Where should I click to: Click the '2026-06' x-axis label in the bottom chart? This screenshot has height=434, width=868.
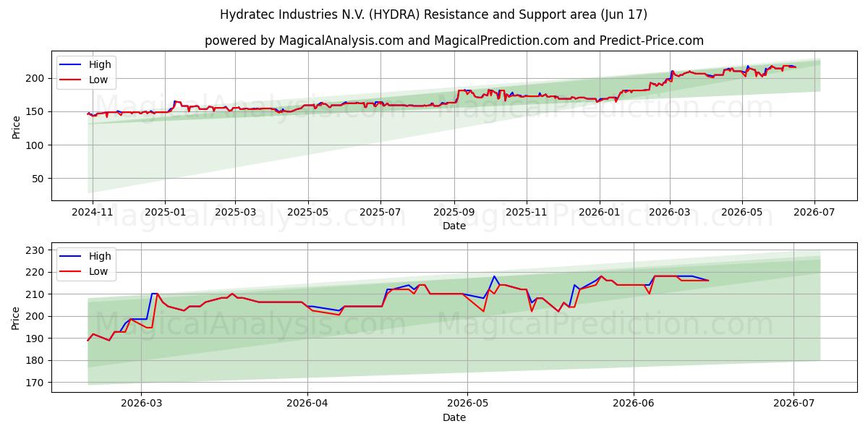(634, 405)
